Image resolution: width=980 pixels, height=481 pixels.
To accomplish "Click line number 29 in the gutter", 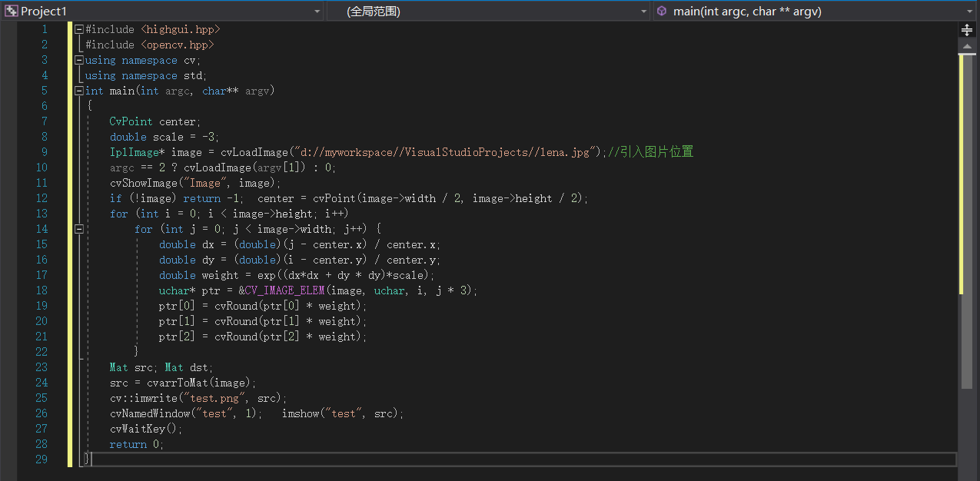I will (42, 459).
